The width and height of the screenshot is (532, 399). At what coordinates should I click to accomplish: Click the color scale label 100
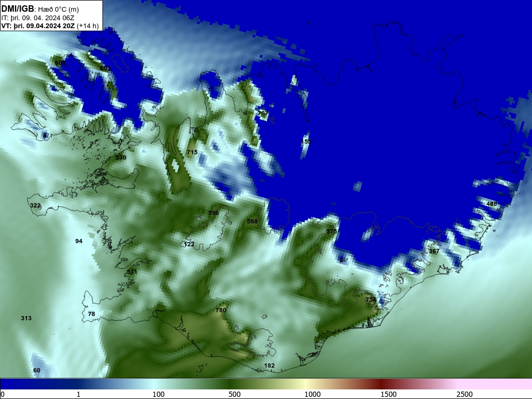tap(159, 394)
